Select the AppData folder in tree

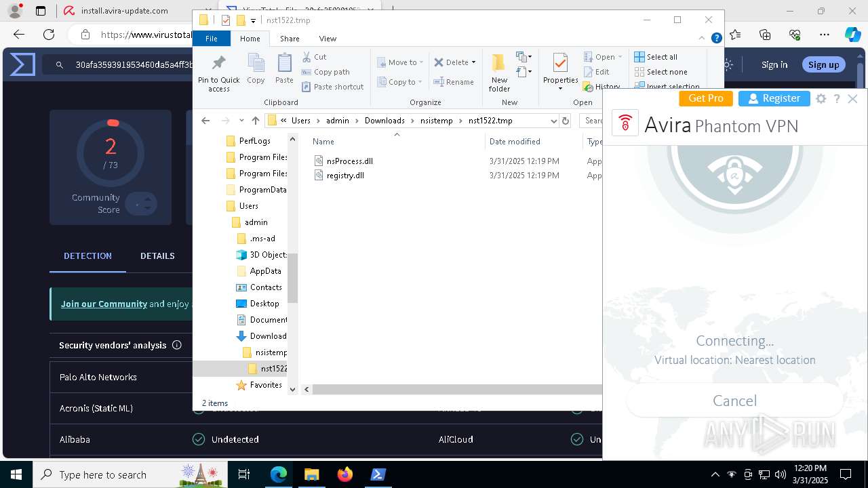[x=265, y=271]
